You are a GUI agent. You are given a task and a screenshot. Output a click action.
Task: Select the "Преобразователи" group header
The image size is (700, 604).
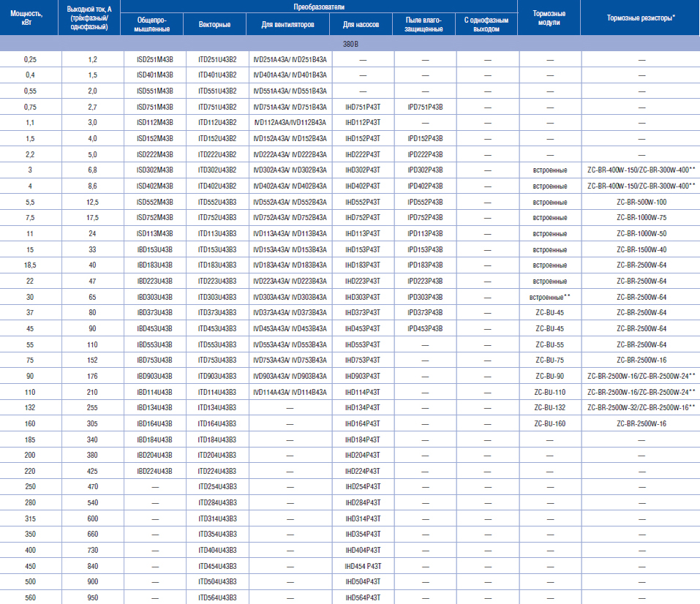coord(319,7)
